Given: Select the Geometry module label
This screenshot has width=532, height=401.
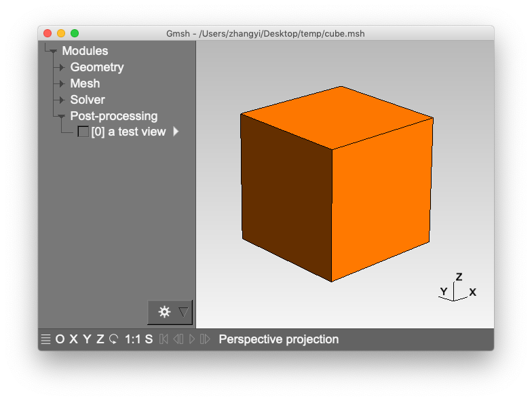Looking at the screenshot, I should [96, 67].
